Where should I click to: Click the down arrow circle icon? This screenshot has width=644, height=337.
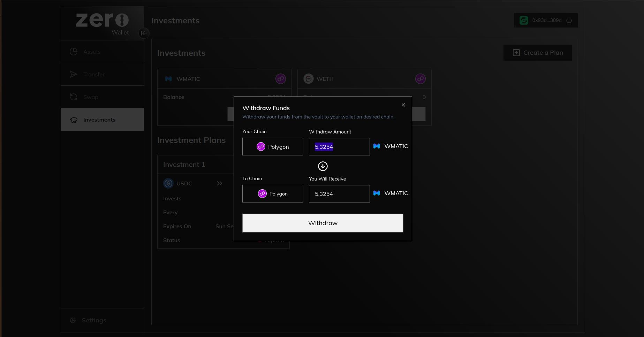(x=323, y=166)
